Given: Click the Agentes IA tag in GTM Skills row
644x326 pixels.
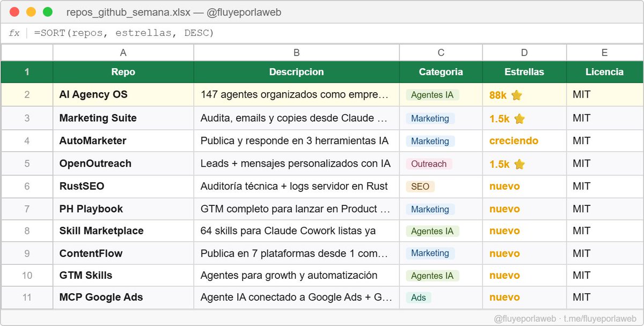Looking at the screenshot, I should [433, 276].
